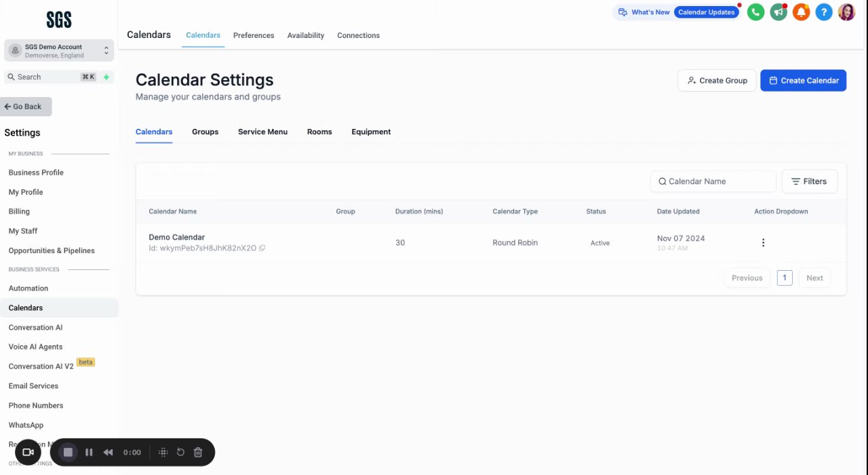Rewind the recording
Viewport: 868px width, 475px height.
[x=108, y=452]
